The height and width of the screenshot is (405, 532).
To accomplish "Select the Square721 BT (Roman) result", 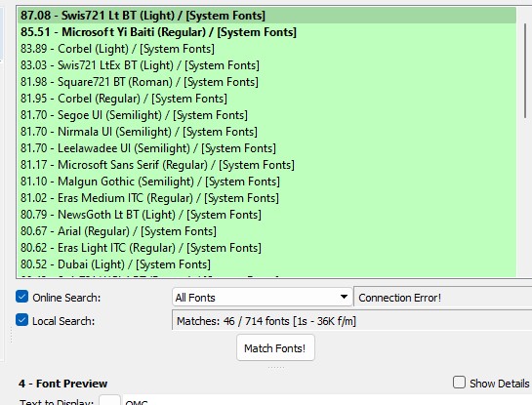I will 267,82.
